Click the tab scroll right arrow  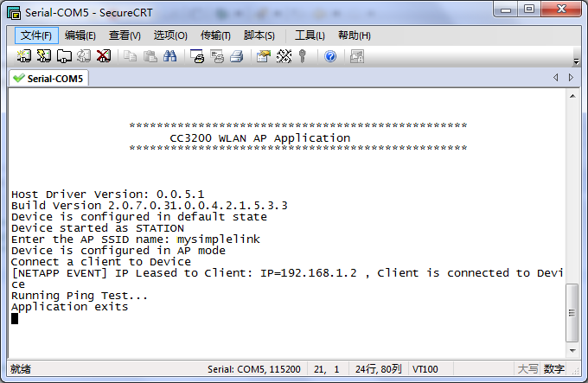[x=572, y=78]
